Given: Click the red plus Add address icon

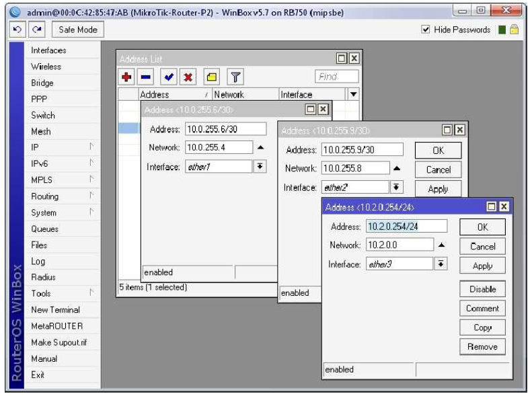Looking at the screenshot, I should tap(126, 77).
